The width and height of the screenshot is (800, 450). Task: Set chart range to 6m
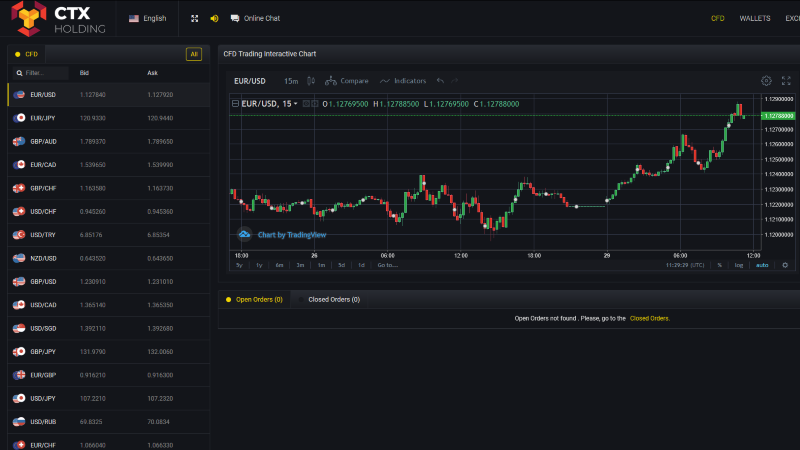click(280, 265)
